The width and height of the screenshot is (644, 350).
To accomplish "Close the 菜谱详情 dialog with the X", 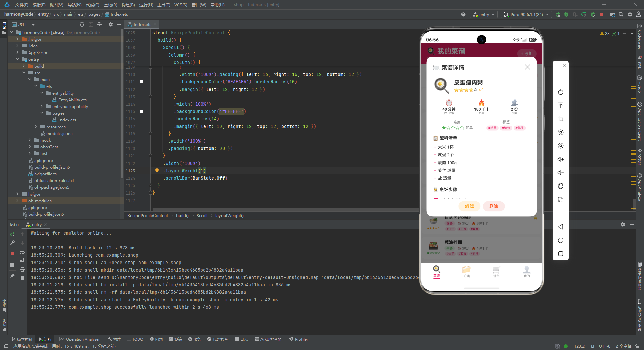I will (527, 67).
